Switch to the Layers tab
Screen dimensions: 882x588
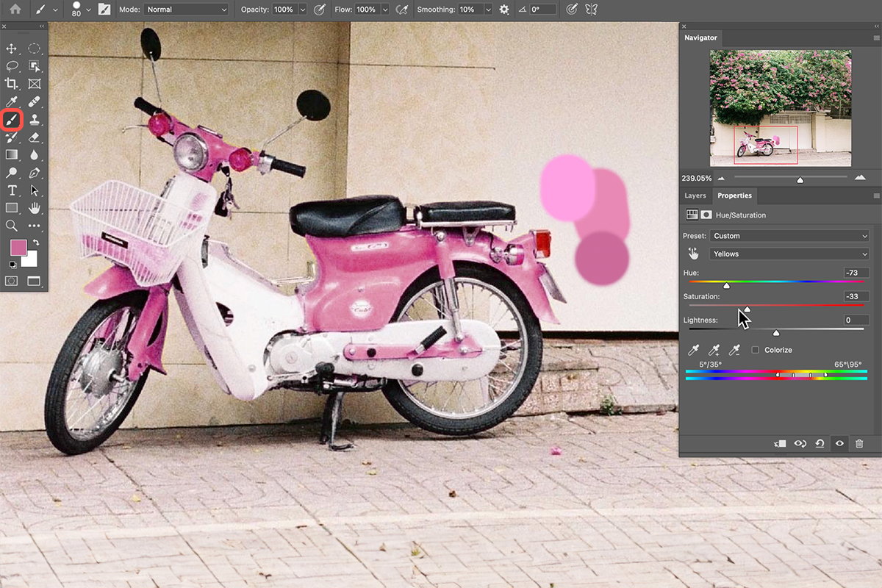pyautogui.click(x=695, y=196)
